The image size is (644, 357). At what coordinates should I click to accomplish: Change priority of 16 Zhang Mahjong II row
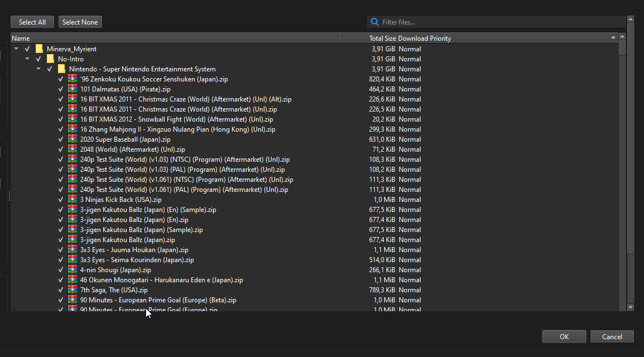pos(409,129)
